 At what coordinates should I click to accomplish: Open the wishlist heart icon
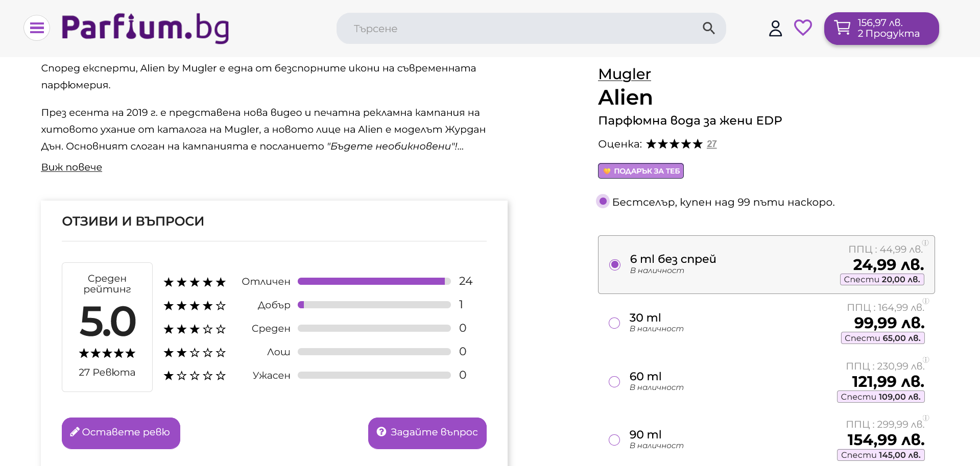click(x=803, y=28)
